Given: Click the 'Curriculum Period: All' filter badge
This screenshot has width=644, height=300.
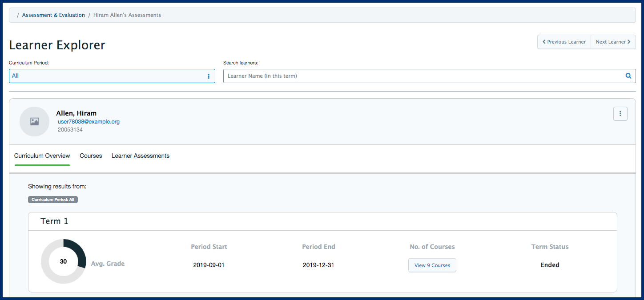Looking at the screenshot, I should [53, 200].
